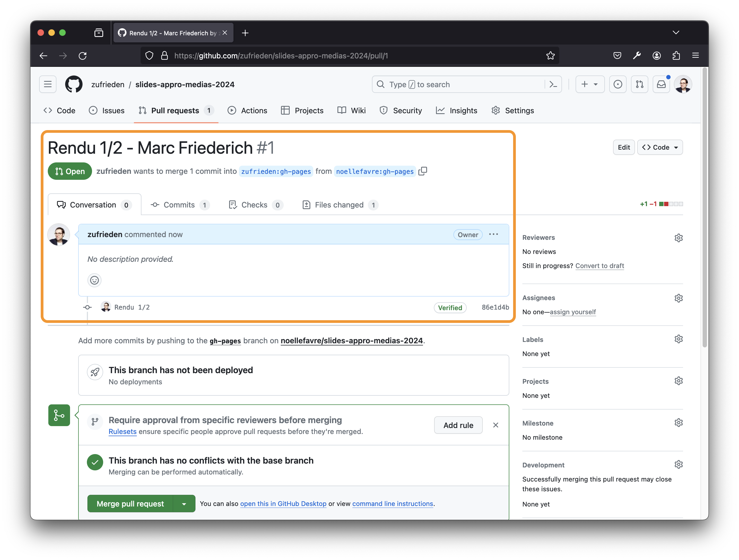Image resolution: width=739 pixels, height=560 pixels.
Task: Expand the merge method dropdown arrow
Action: click(184, 504)
